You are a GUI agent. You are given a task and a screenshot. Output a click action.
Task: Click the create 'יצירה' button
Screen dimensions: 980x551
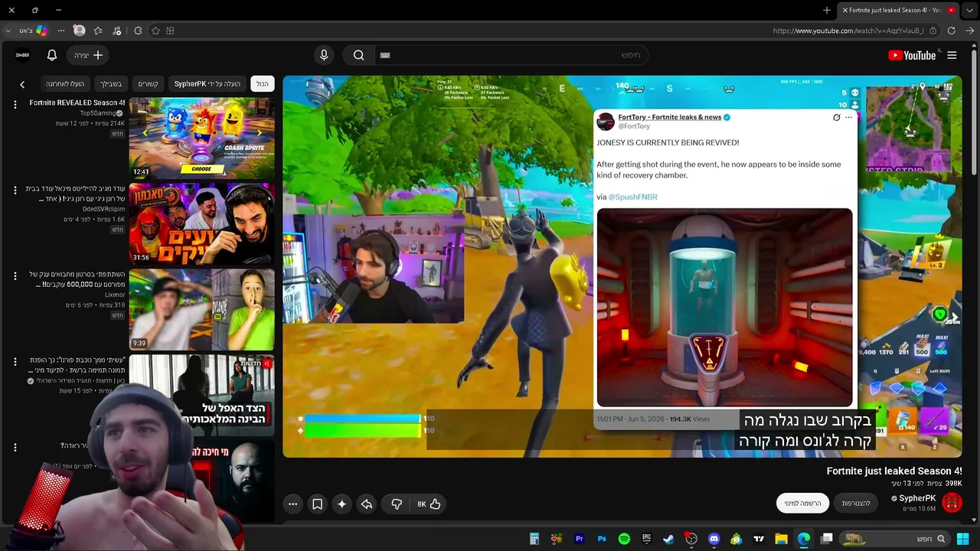[x=89, y=55]
